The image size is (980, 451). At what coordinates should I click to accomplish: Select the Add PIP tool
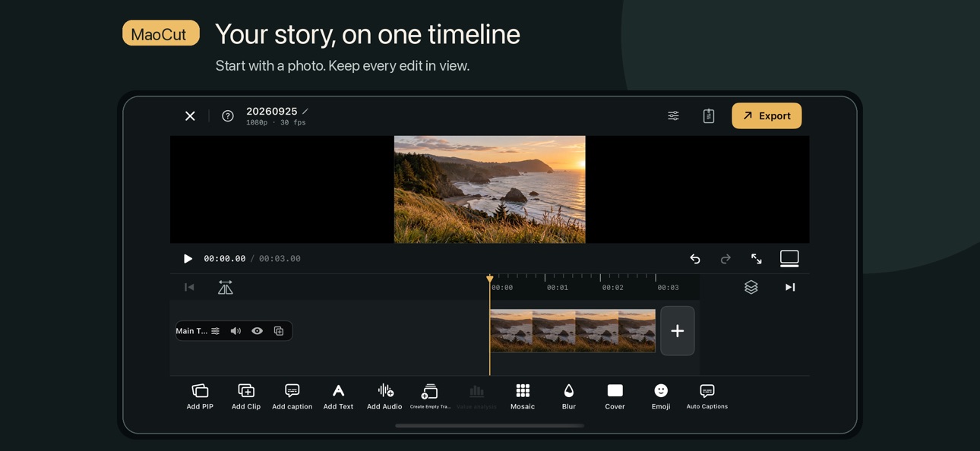point(200,396)
